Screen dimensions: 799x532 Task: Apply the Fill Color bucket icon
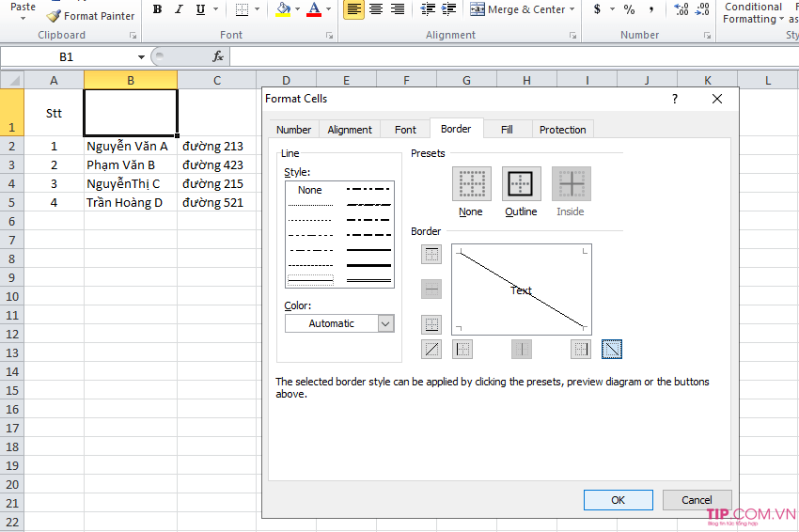coord(283,9)
